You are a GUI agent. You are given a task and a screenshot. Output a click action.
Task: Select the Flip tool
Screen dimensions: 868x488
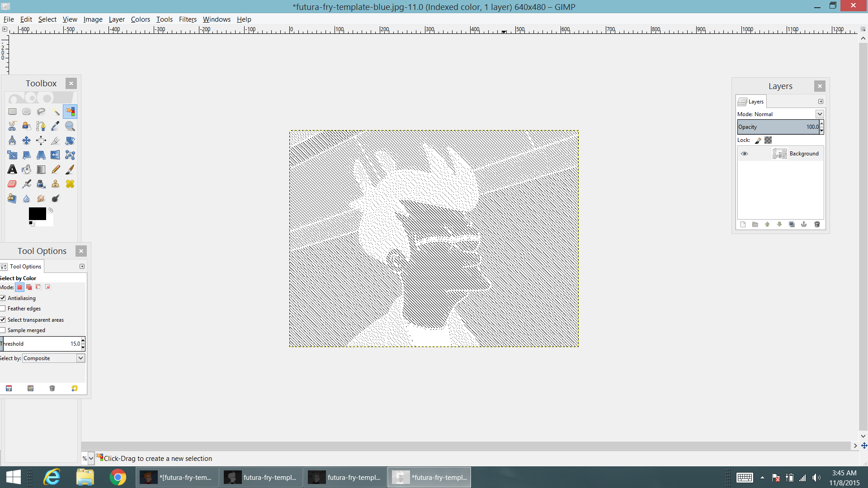coord(56,155)
